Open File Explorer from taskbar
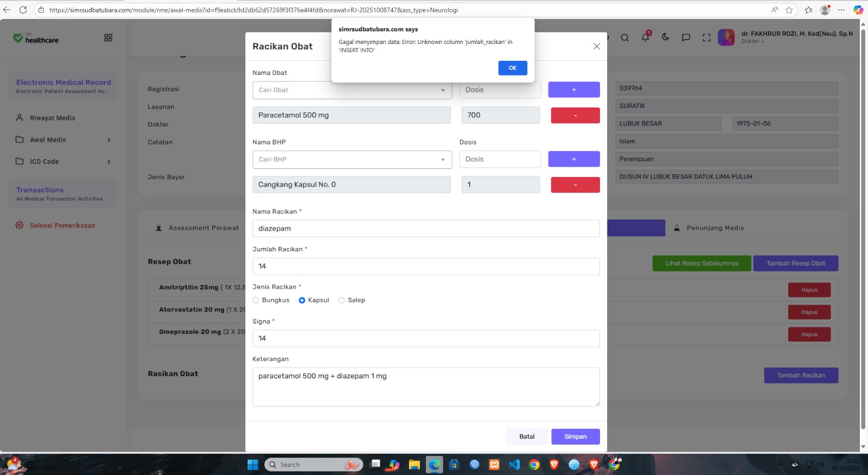Image resolution: width=868 pixels, height=475 pixels. point(414,465)
